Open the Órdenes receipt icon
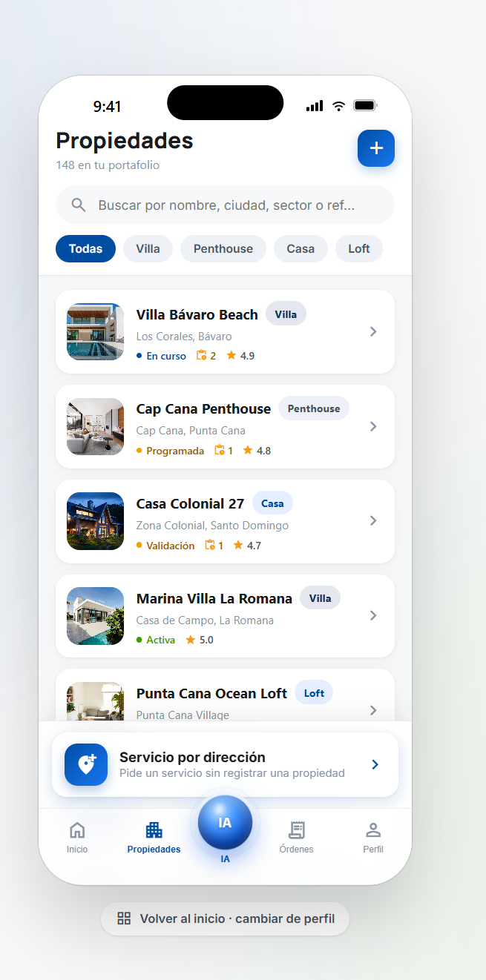The width and height of the screenshot is (486, 980). point(297,830)
